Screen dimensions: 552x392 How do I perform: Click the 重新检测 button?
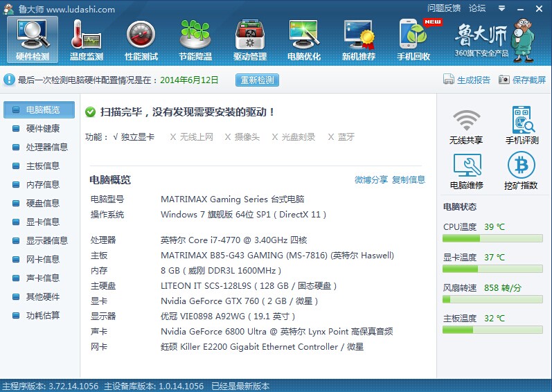257,80
